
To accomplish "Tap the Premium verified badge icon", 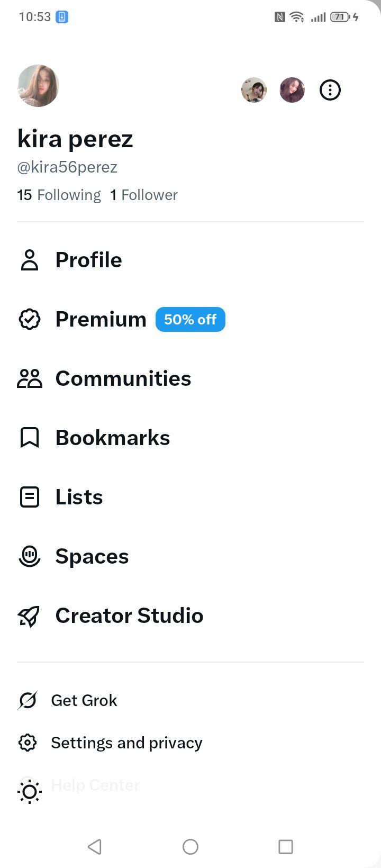I will click(x=30, y=319).
